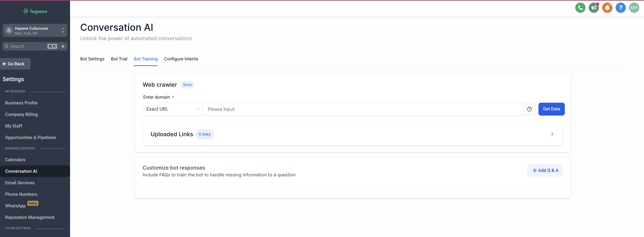Open the Exact URL dropdown

click(x=173, y=109)
